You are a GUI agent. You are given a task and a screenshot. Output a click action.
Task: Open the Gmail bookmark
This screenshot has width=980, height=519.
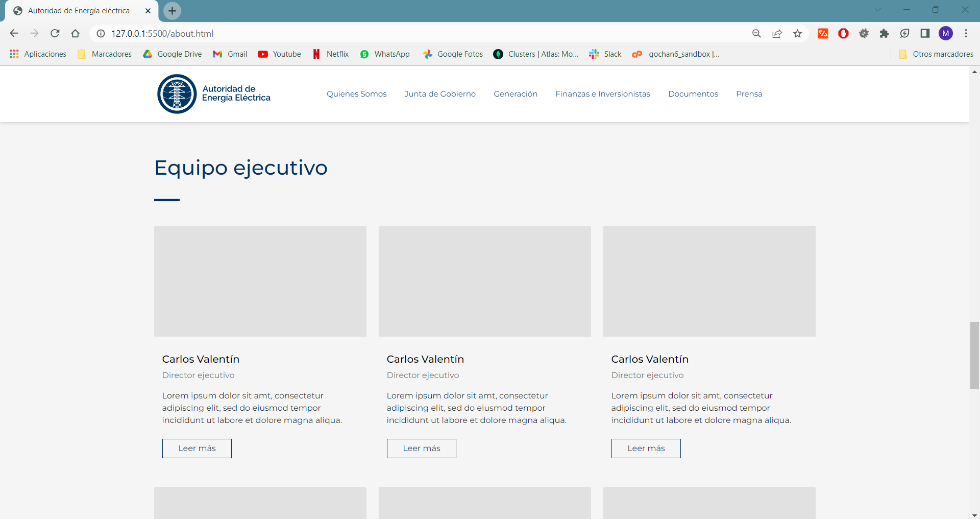pos(230,54)
